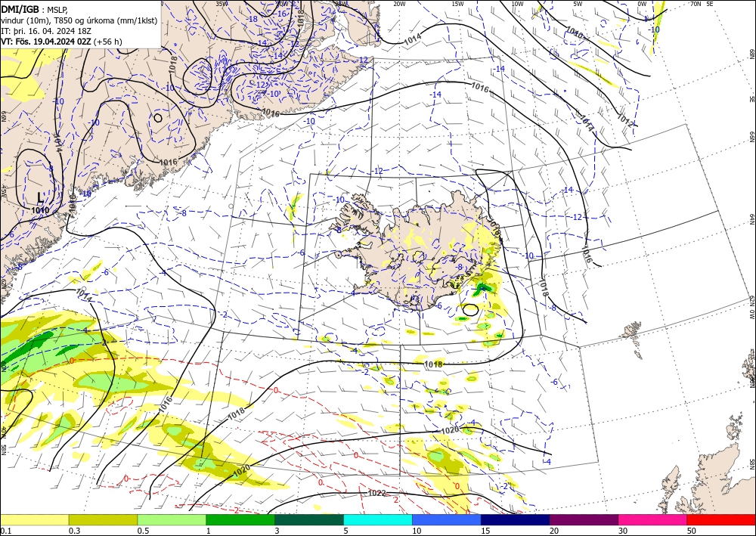Choose the purple 20–30 mm legend swatch

tap(584, 519)
